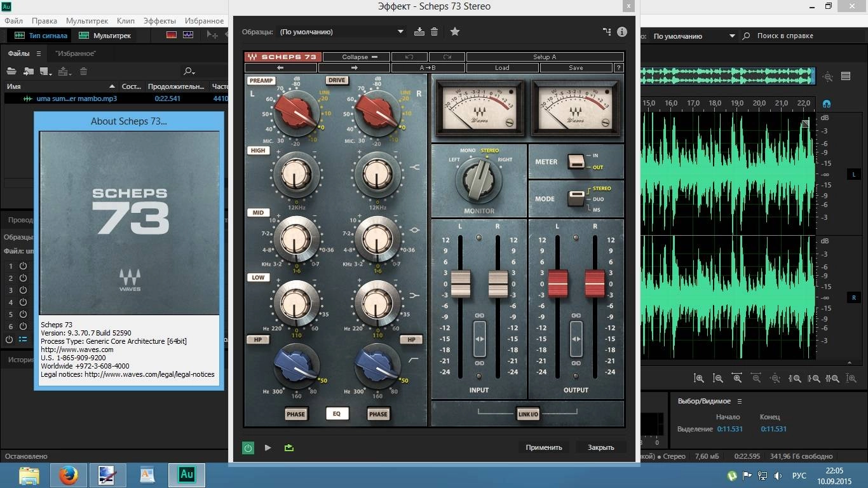Sort files by Имя column arrow
This screenshot has height=488, width=868.
click(112, 86)
